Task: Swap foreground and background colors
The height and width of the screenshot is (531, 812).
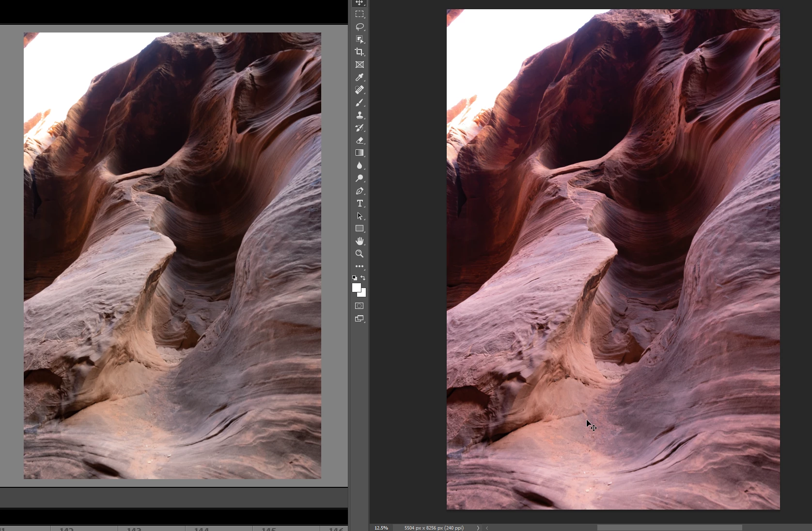Action: pos(363,278)
